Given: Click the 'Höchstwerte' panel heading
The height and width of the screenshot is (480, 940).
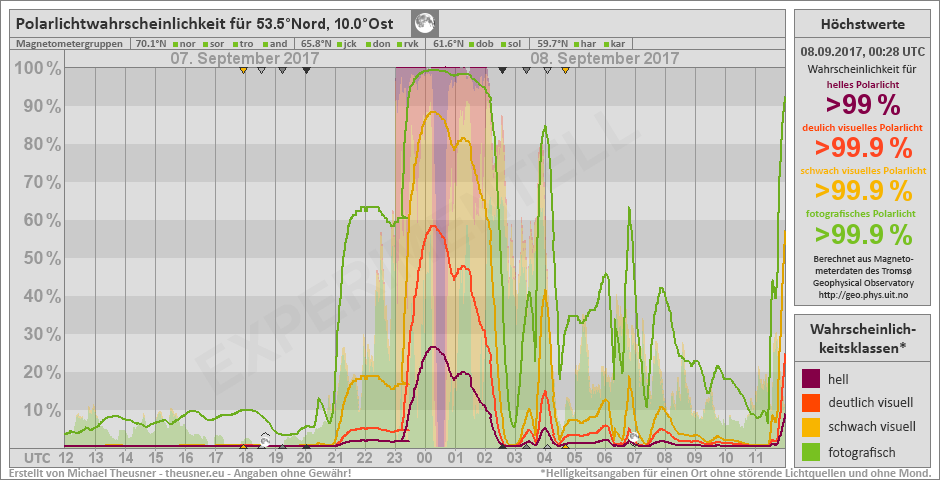Looking at the screenshot, I should [x=862, y=24].
